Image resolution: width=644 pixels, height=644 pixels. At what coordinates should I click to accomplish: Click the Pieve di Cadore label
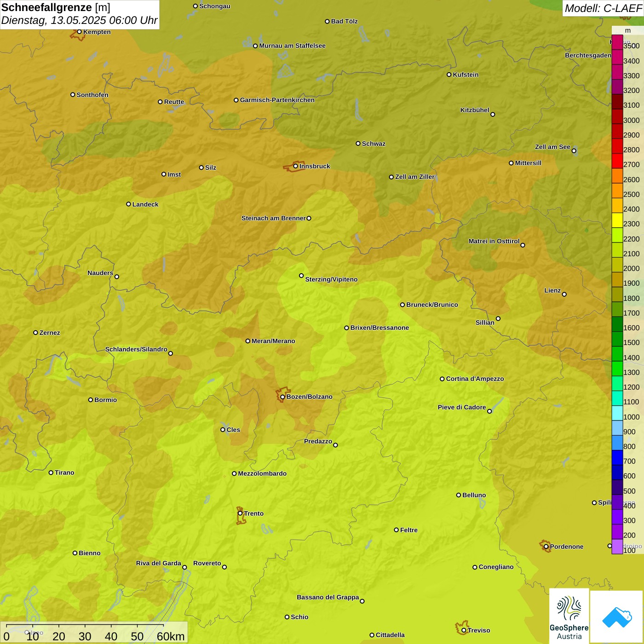click(462, 407)
